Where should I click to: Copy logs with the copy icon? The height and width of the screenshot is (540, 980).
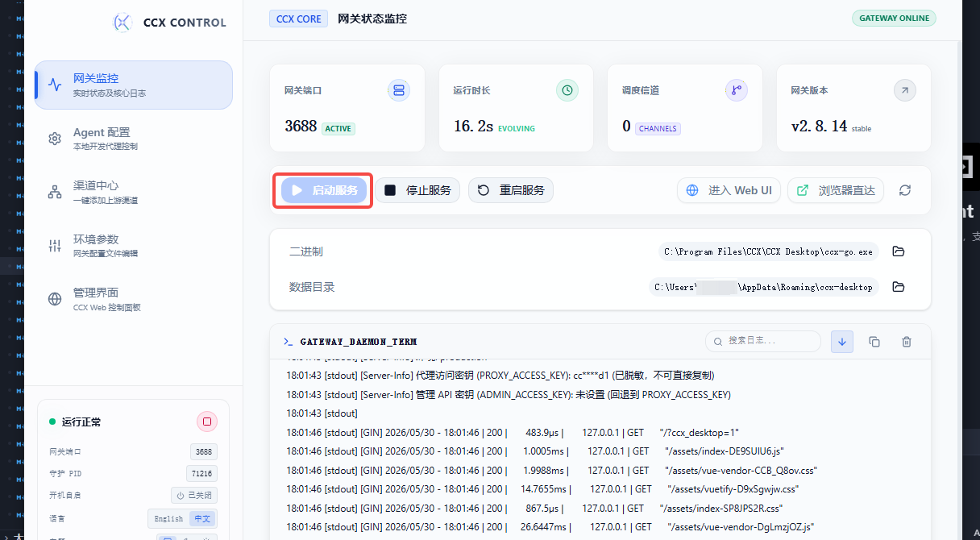874,342
